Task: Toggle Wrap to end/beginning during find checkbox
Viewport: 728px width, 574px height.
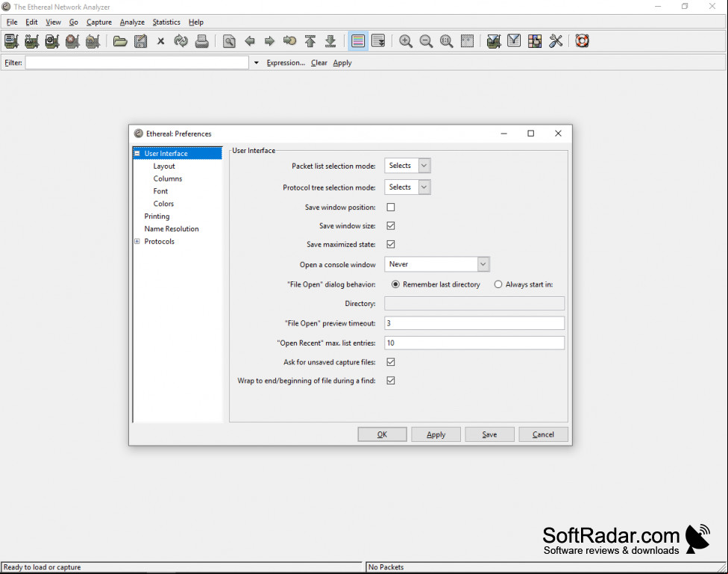Action: tap(391, 381)
